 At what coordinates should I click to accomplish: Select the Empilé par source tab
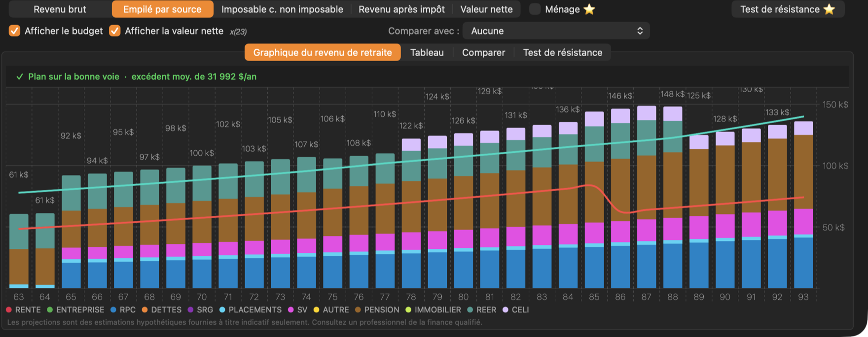(x=162, y=9)
